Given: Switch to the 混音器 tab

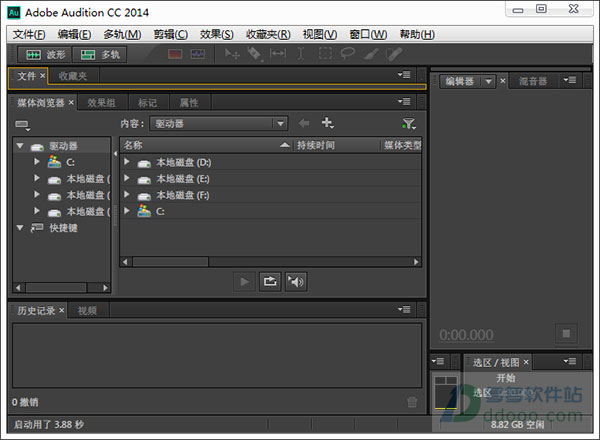Looking at the screenshot, I should [x=533, y=81].
